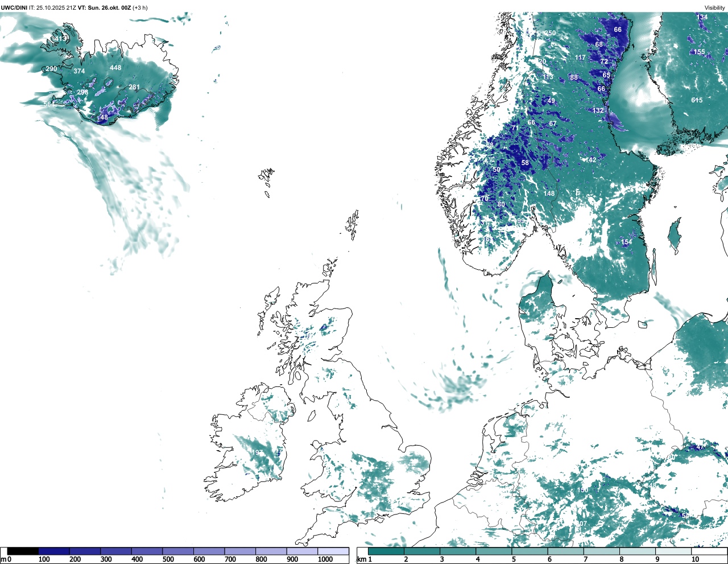Click the '154' value in southern Sweden
This screenshot has width=728, height=564.
tap(626, 242)
